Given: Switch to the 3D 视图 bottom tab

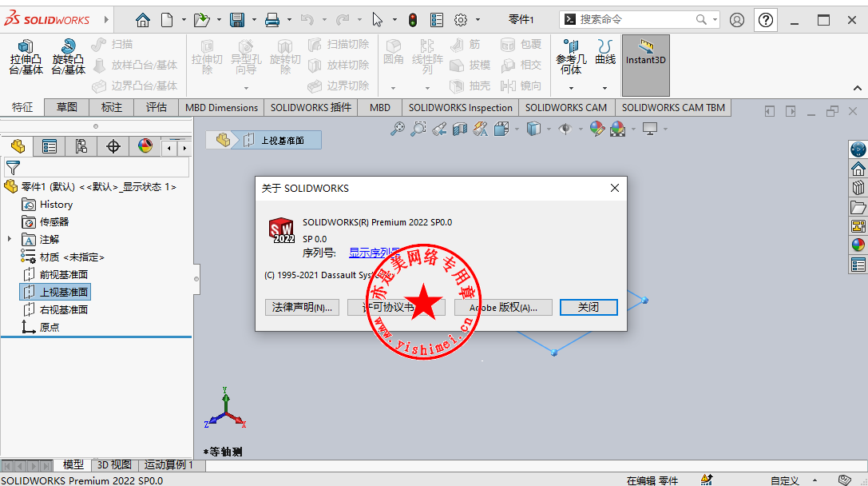Looking at the screenshot, I should coord(114,465).
